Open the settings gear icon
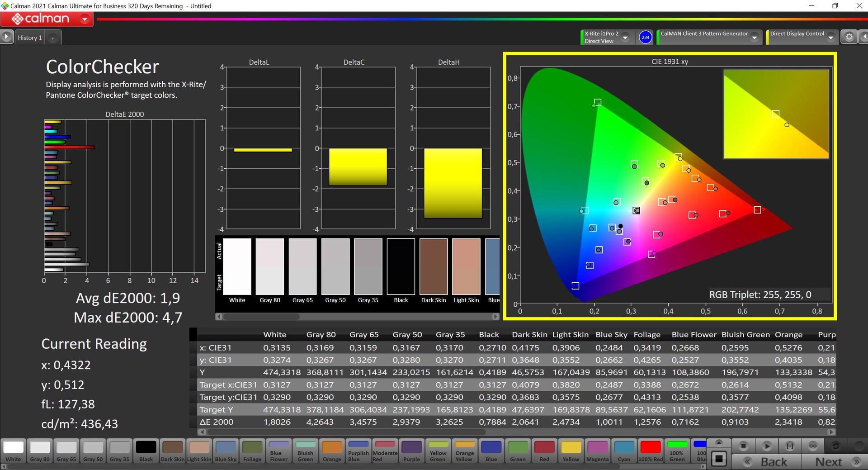The height and width of the screenshot is (470, 868). [x=849, y=37]
